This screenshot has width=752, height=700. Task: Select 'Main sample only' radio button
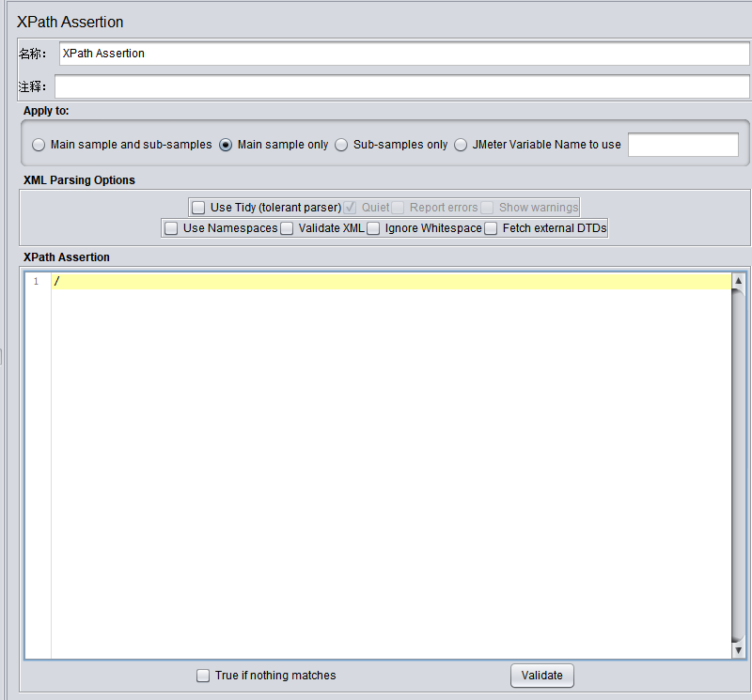(226, 145)
